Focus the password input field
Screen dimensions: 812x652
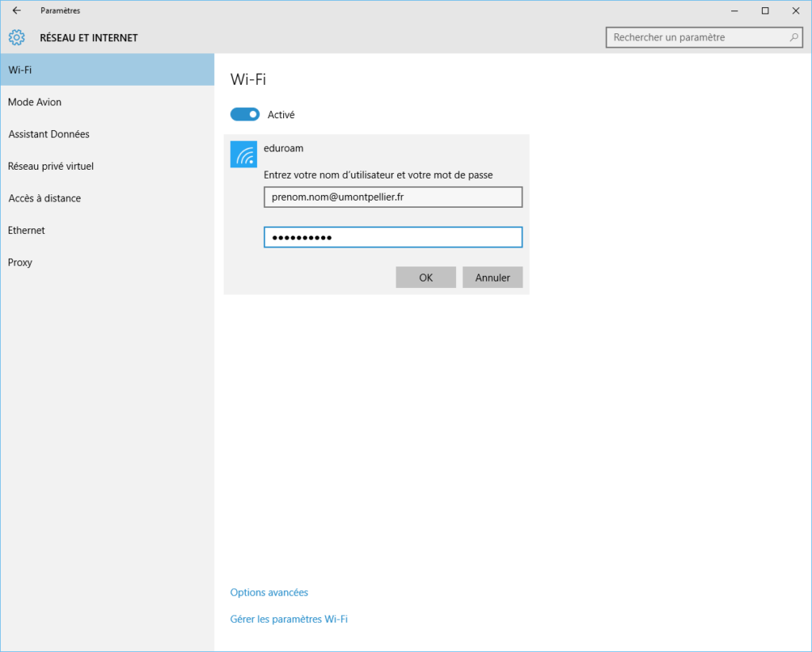(x=393, y=237)
